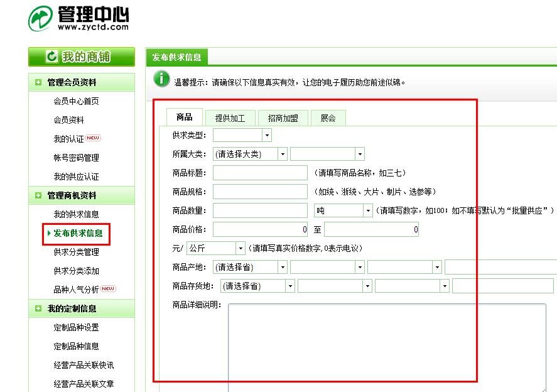557x392 pixels.
Task: Open the 商品产地 province dropdown
Action: 283,266
